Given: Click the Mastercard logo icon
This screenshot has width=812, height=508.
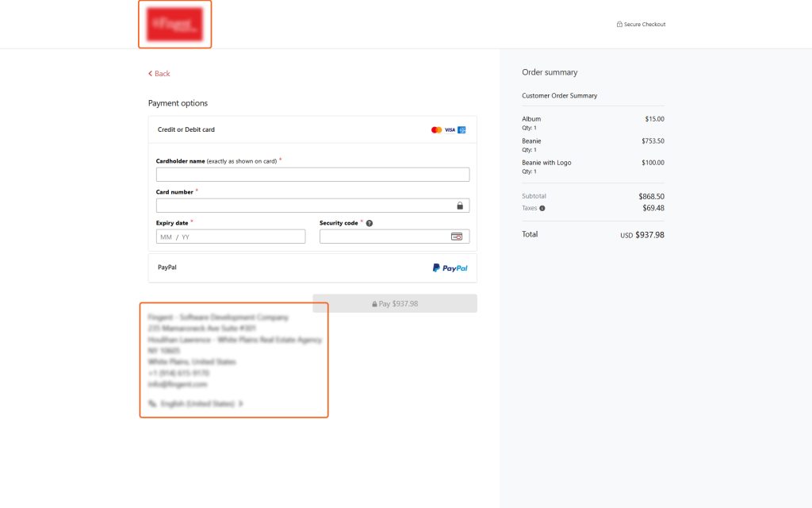Looking at the screenshot, I should pyautogui.click(x=436, y=129).
